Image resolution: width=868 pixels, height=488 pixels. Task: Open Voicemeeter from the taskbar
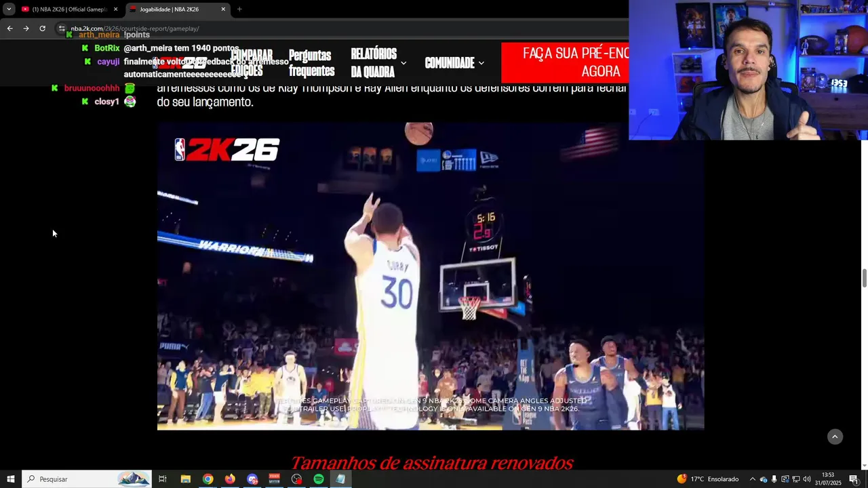[x=274, y=479]
